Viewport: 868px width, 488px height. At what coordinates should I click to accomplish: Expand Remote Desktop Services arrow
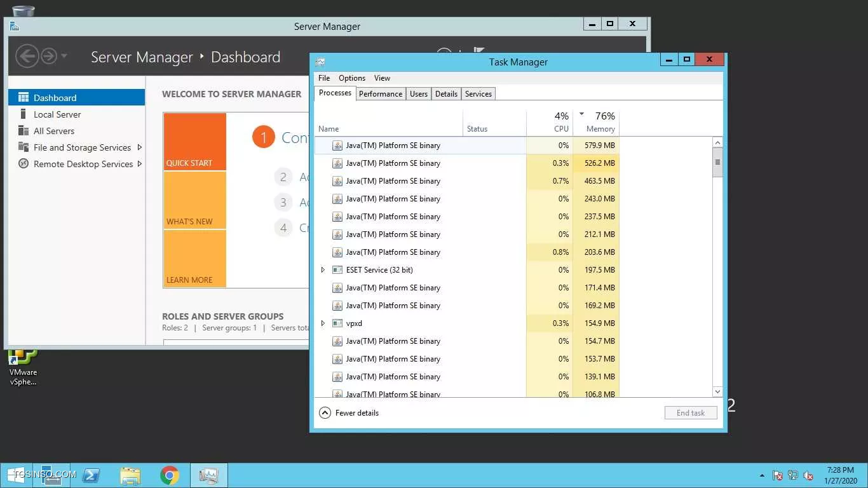140,164
